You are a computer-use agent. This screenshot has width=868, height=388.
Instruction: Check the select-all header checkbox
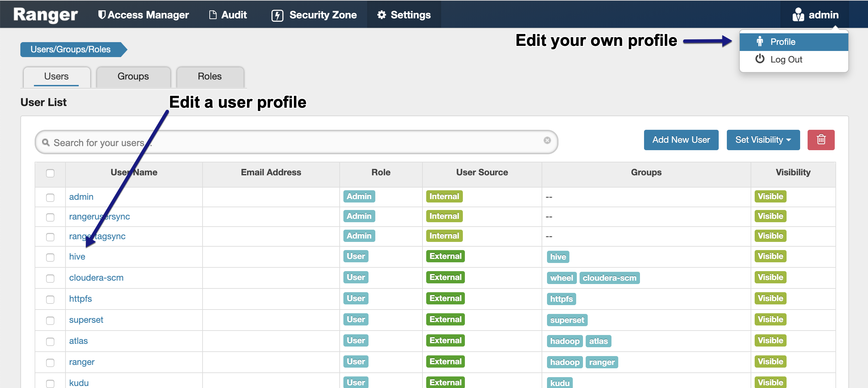pyautogui.click(x=50, y=173)
